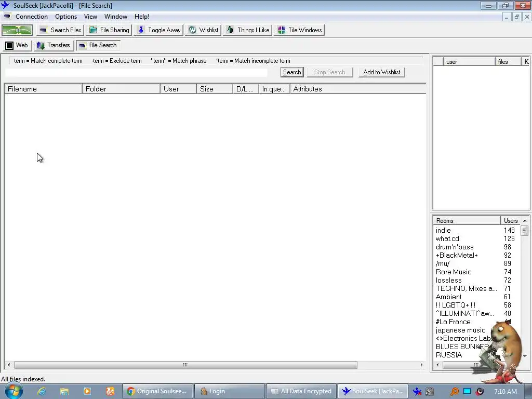Switch to the Transfers tab

54,45
